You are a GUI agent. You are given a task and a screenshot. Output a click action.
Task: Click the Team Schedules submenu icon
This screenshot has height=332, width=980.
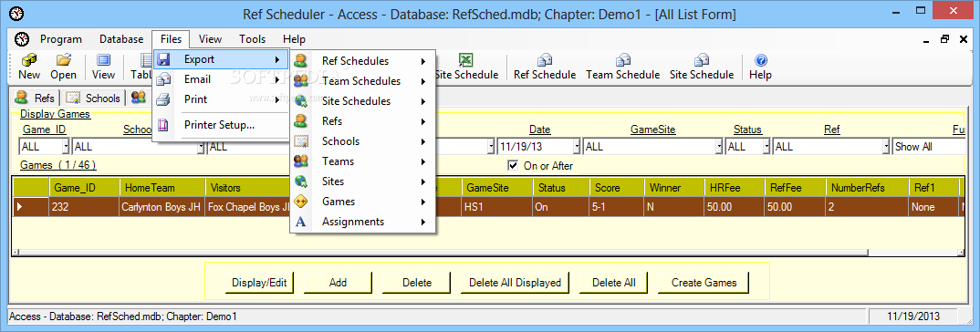[x=300, y=81]
